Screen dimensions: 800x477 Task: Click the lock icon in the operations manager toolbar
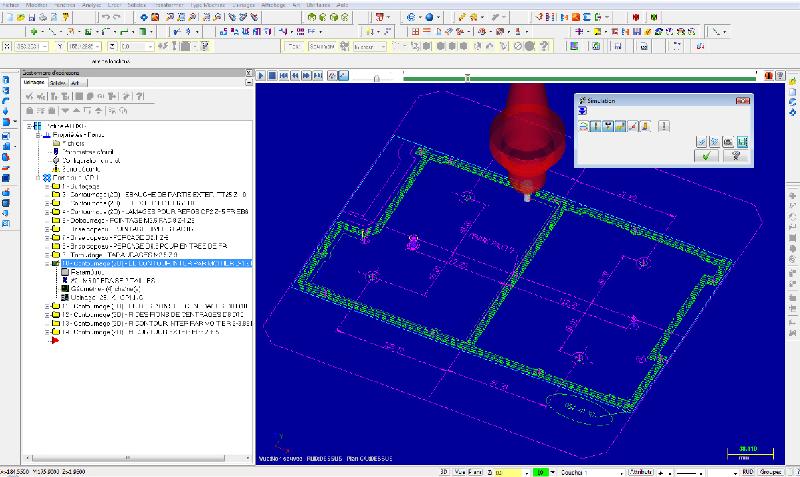[30, 111]
